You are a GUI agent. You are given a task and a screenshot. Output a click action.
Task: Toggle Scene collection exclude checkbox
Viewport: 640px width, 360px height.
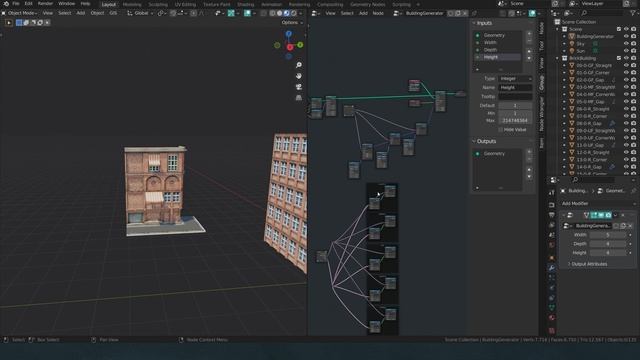click(x=619, y=29)
